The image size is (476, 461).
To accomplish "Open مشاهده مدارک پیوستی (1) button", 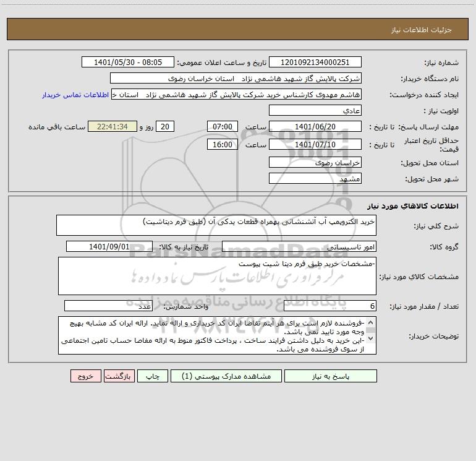I will pyautogui.click(x=226, y=376).
